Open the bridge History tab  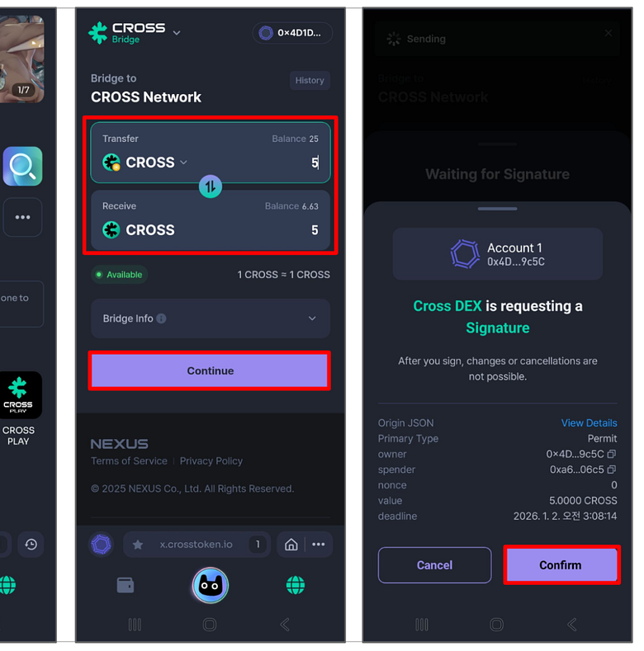[x=310, y=80]
